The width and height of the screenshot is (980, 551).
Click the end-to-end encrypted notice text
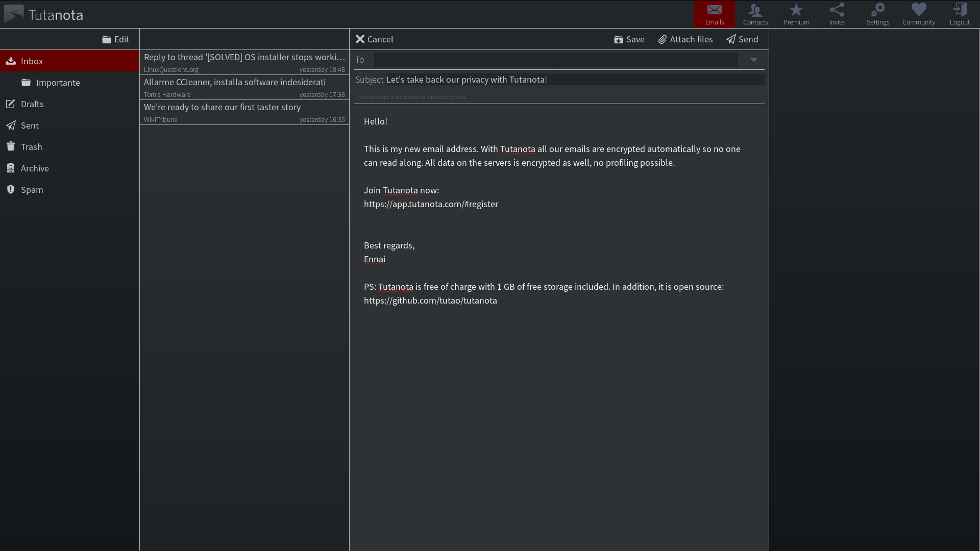tap(411, 97)
